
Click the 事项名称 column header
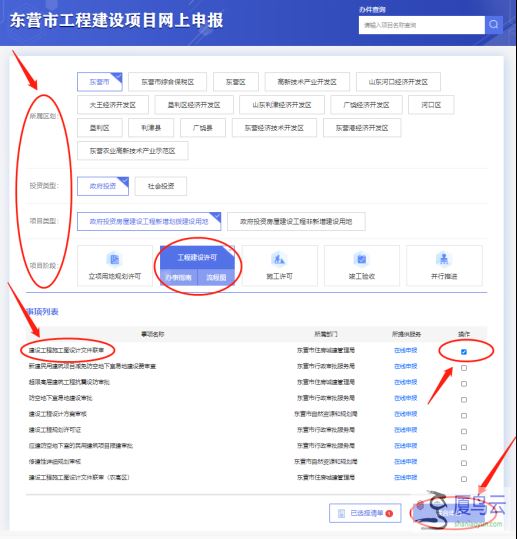coord(153,334)
